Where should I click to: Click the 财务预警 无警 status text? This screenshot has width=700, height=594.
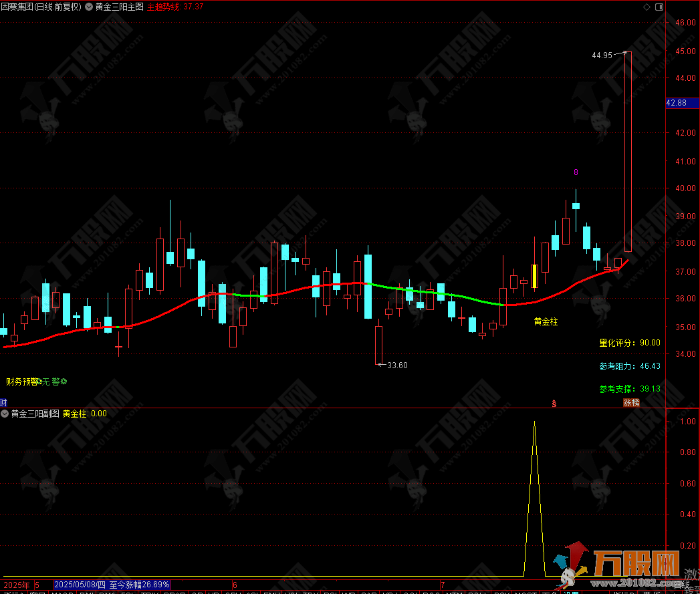(36, 382)
